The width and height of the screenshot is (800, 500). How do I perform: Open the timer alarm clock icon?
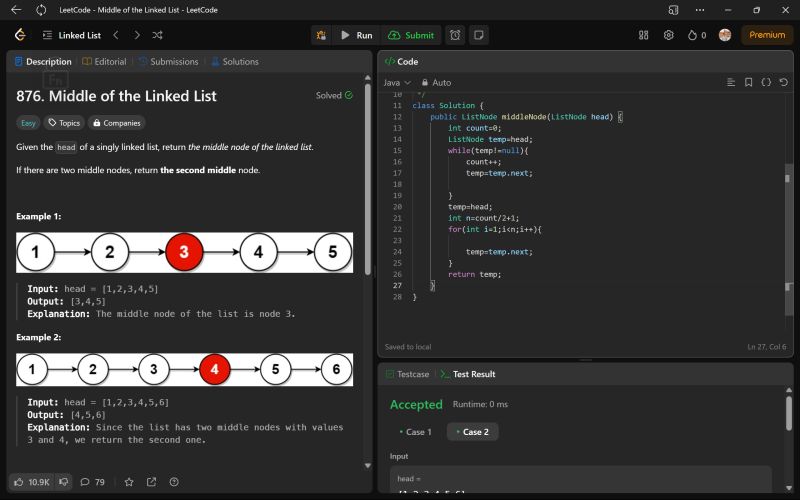coord(455,35)
